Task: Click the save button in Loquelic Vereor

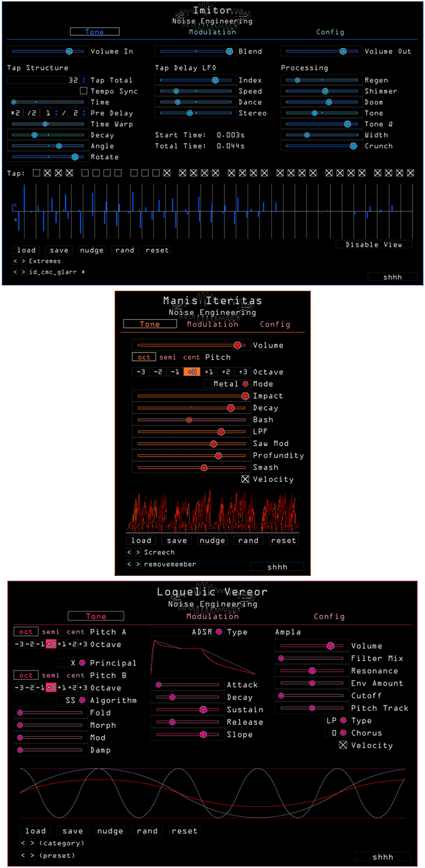Action: point(72,831)
